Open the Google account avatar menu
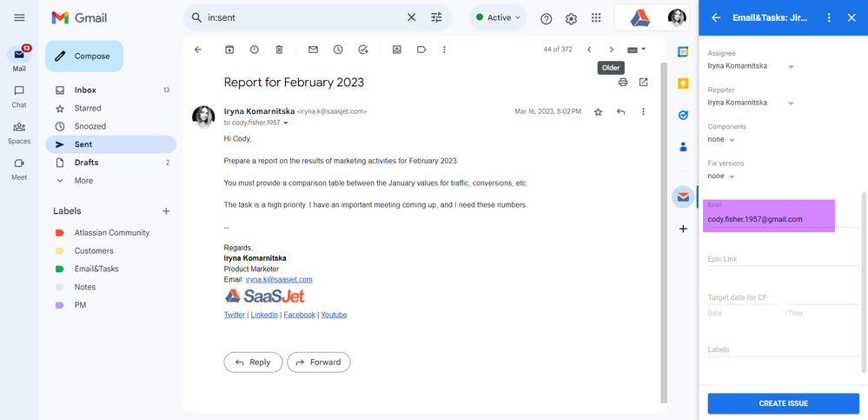 point(677,18)
